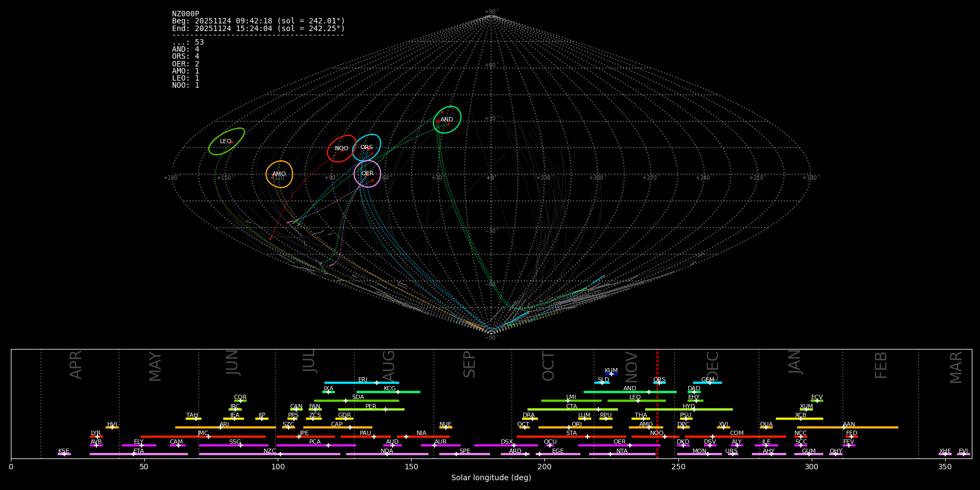
Task: Click the KSE label in the timeline
Action: (x=64, y=451)
